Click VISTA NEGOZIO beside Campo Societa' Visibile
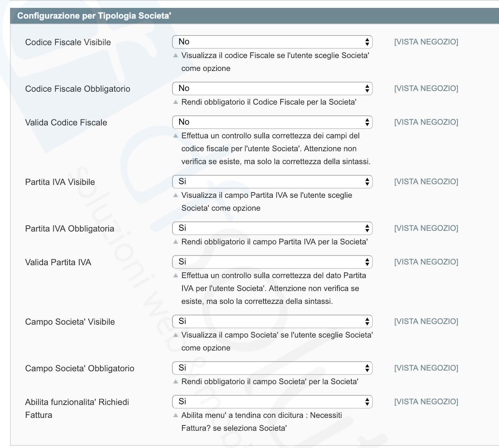The image size is (499, 448). tap(426, 321)
